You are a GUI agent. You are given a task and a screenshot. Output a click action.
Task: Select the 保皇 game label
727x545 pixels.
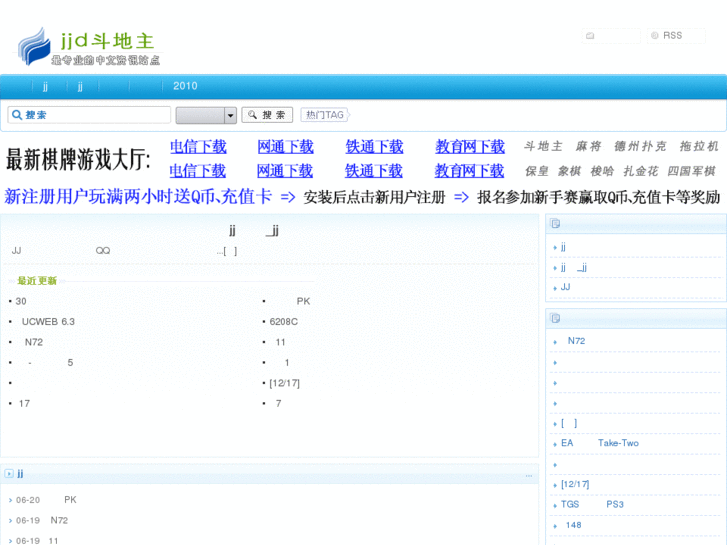pyautogui.click(x=536, y=171)
